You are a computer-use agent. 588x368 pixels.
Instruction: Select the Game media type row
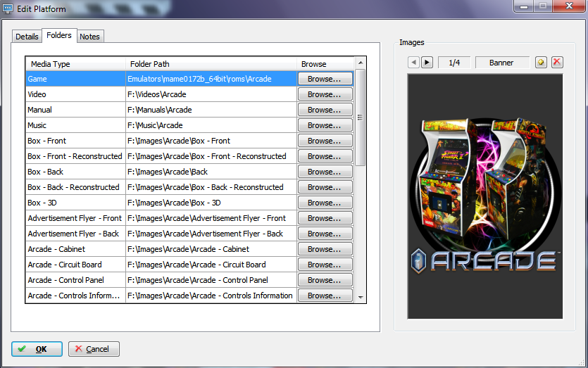point(76,79)
